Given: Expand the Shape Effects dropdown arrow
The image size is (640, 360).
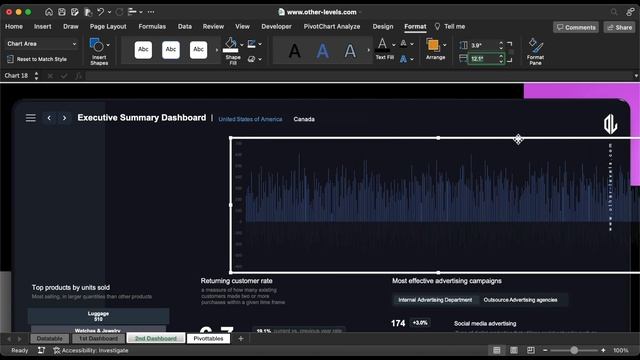Looking at the screenshot, I should (260, 60).
